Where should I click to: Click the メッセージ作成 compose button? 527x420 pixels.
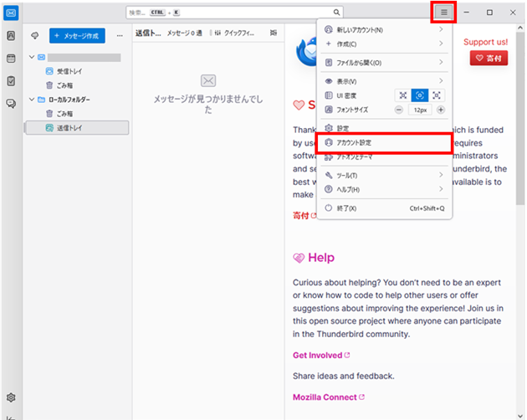77,35
